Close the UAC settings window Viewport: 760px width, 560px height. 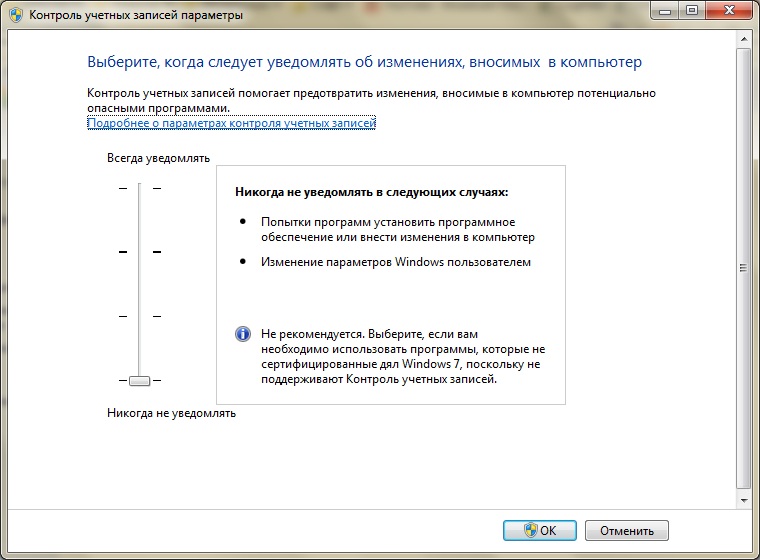click(x=729, y=11)
